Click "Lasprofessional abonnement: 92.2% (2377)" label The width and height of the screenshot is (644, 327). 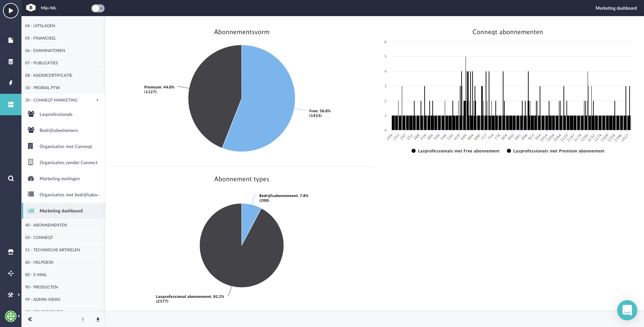click(x=190, y=299)
